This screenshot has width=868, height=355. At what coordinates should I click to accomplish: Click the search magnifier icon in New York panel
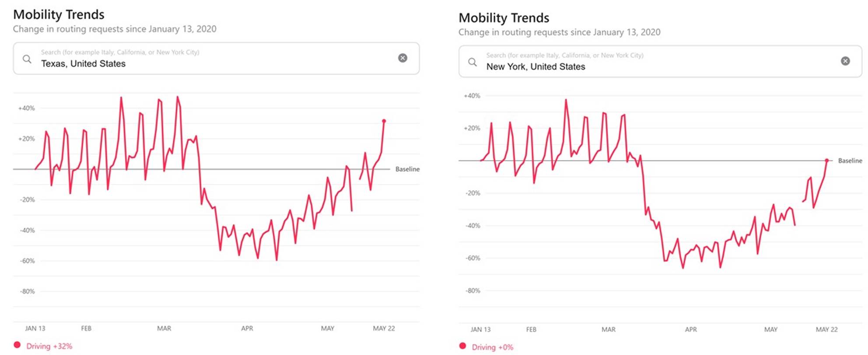click(472, 62)
